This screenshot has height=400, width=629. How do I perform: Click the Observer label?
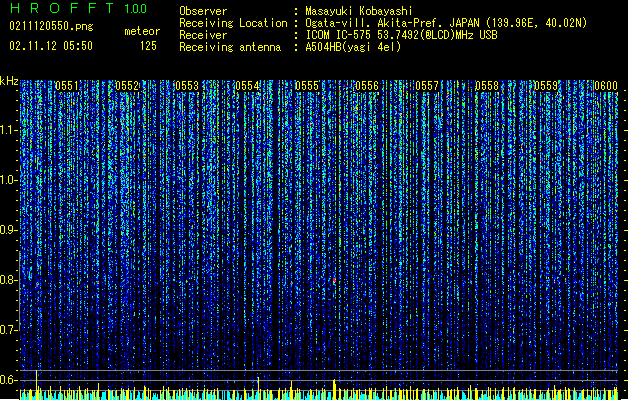(x=203, y=11)
